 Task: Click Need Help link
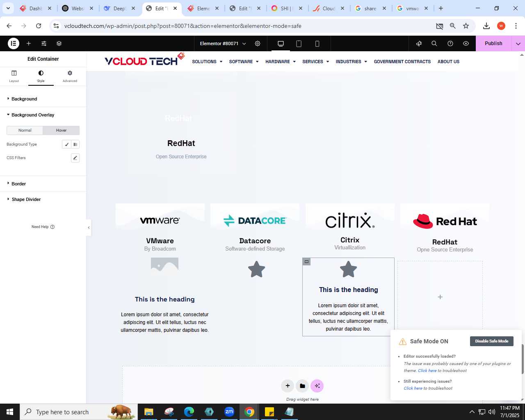click(43, 227)
